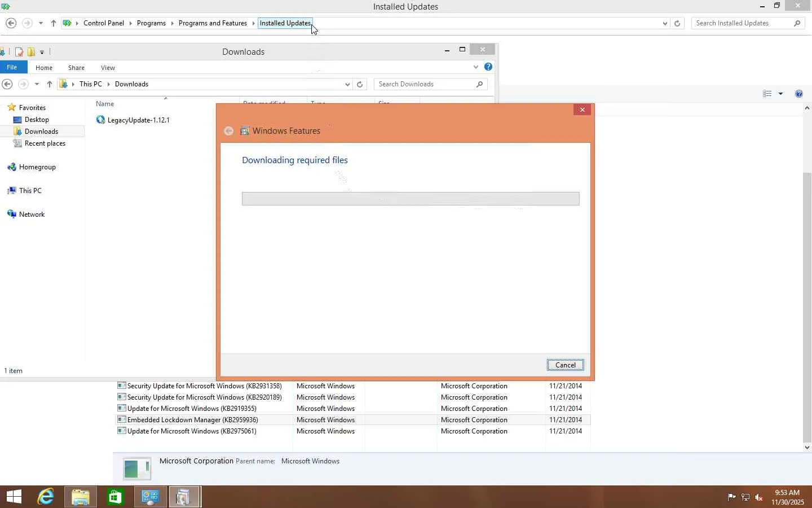
Task: Switch to Control Panel taskbar icon
Action: click(150, 497)
